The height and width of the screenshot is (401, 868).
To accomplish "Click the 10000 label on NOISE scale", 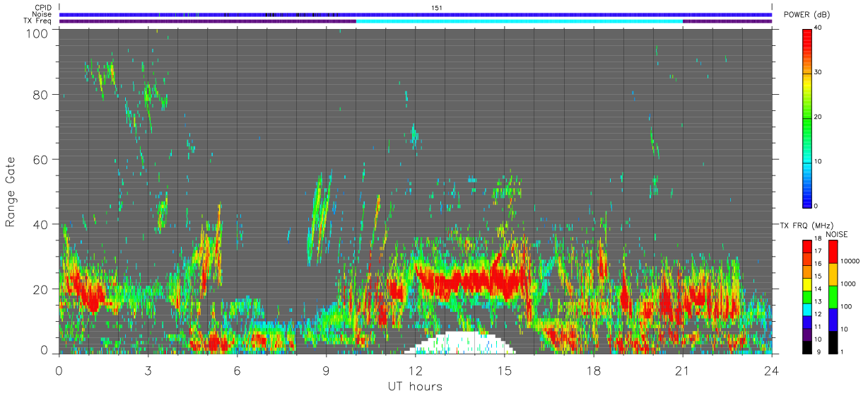I will [x=852, y=261].
